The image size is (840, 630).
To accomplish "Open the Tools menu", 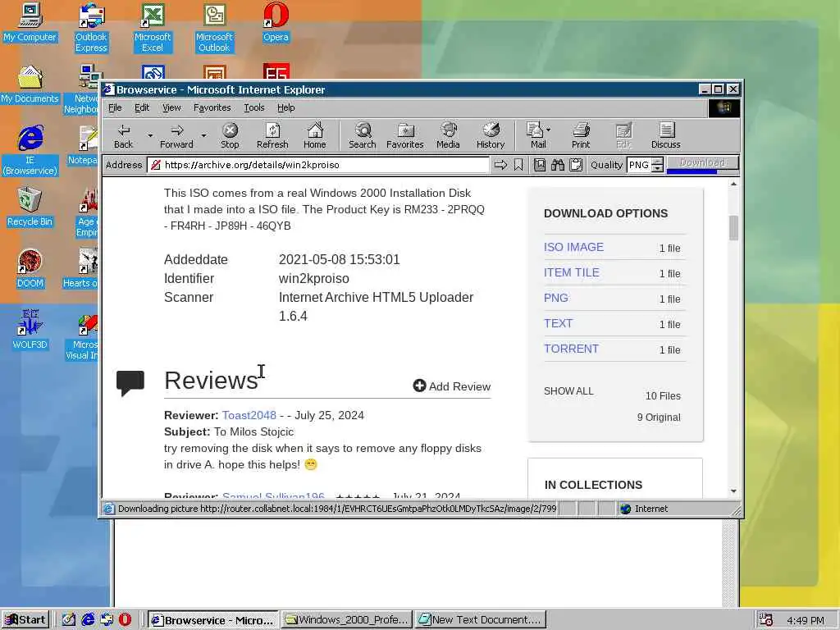I will coord(254,107).
